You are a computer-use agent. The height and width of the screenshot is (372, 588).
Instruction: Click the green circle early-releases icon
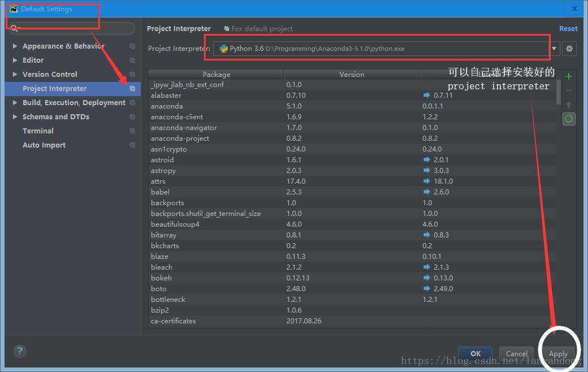569,119
